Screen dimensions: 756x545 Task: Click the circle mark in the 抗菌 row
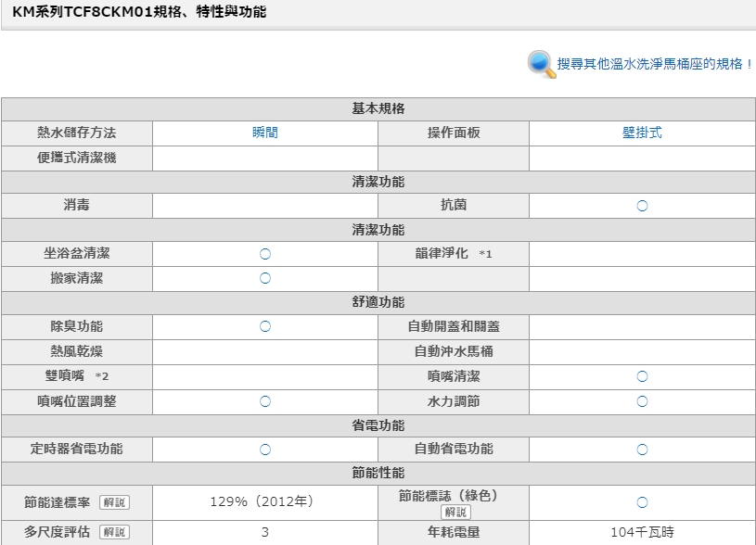tap(642, 206)
